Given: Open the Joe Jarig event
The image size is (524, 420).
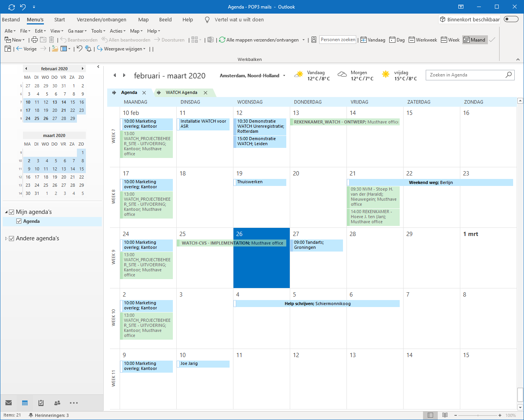Looking at the screenshot, I should 203,364.
